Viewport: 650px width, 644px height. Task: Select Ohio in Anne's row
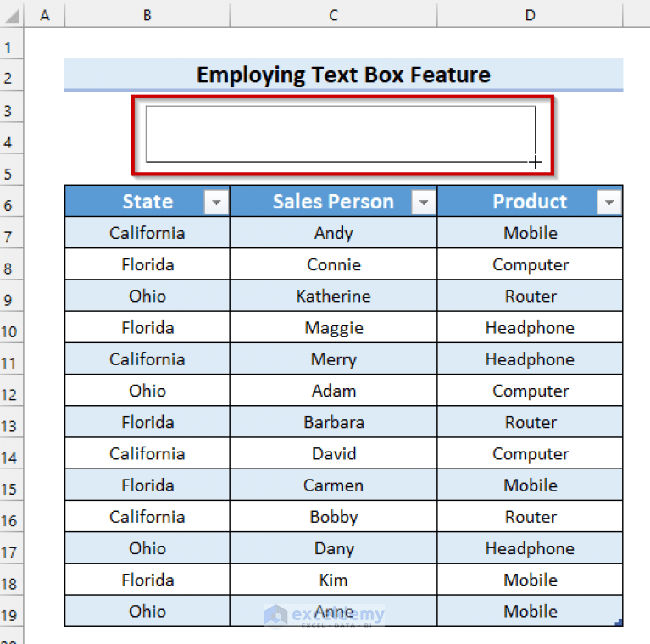pos(147,611)
